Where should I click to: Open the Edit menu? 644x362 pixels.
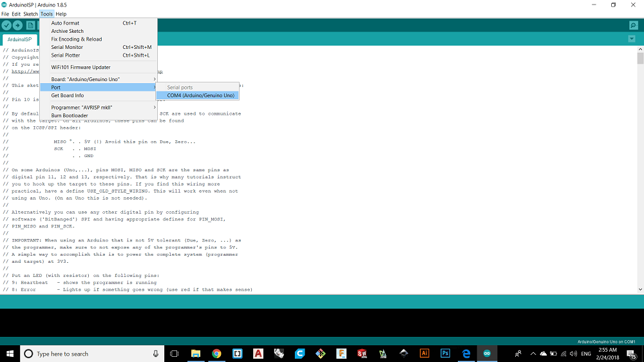16,14
